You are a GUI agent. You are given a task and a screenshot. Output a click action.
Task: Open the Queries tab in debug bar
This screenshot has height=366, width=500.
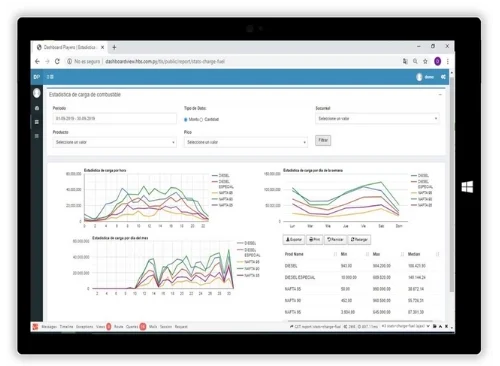click(x=132, y=327)
